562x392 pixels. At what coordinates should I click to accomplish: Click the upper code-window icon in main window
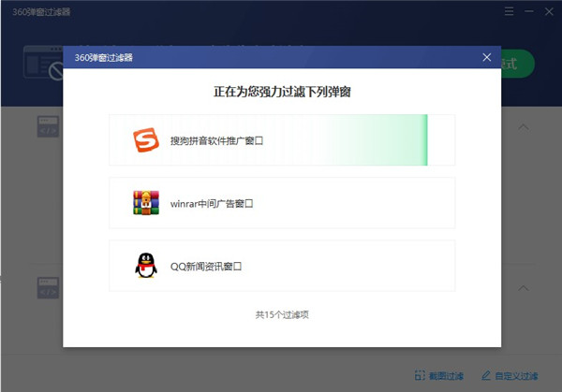point(48,126)
